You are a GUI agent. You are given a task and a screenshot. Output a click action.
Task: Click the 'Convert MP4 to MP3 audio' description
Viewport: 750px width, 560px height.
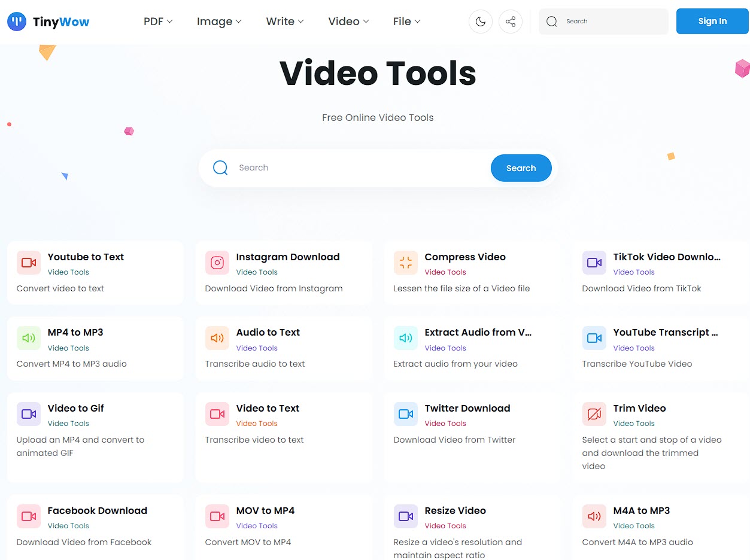[72, 364]
